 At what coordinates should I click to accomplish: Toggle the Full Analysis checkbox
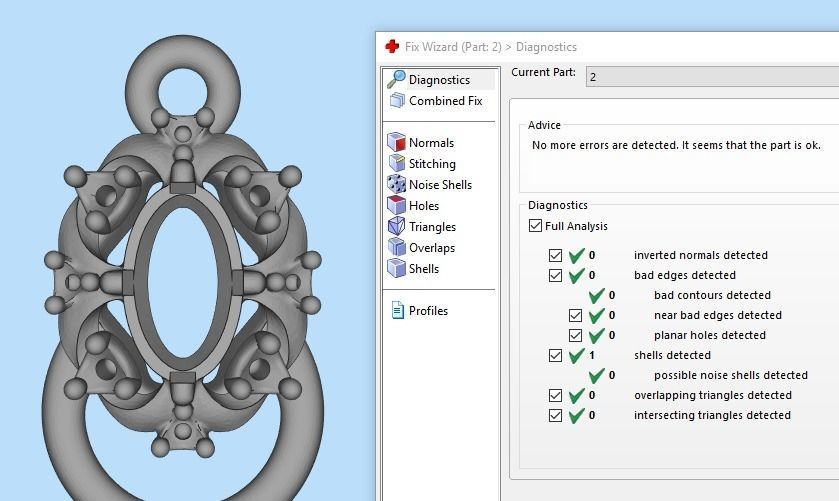[x=535, y=225]
